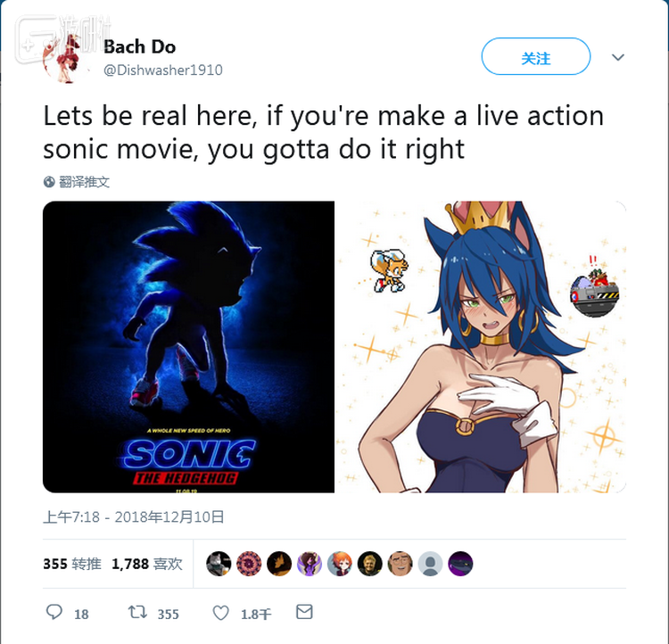Screen dimensions: 669x644
Task: Click the reply speech bubble icon
Action: click(x=54, y=613)
